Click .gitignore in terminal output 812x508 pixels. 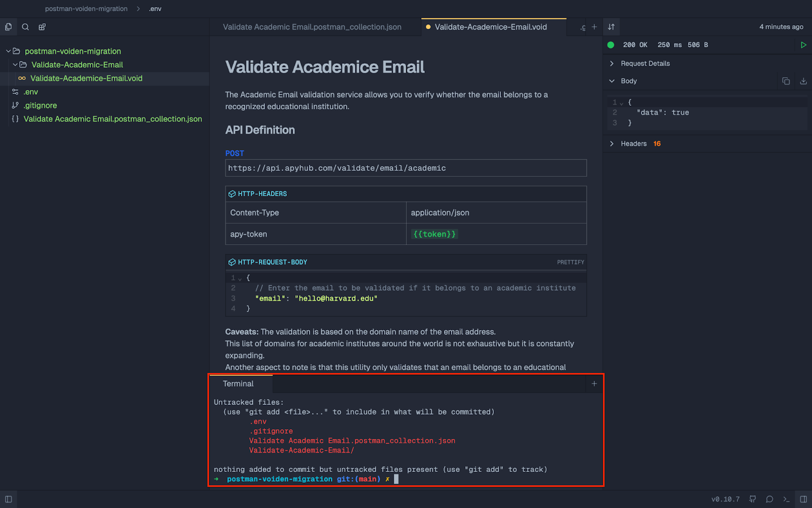click(271, 431)
